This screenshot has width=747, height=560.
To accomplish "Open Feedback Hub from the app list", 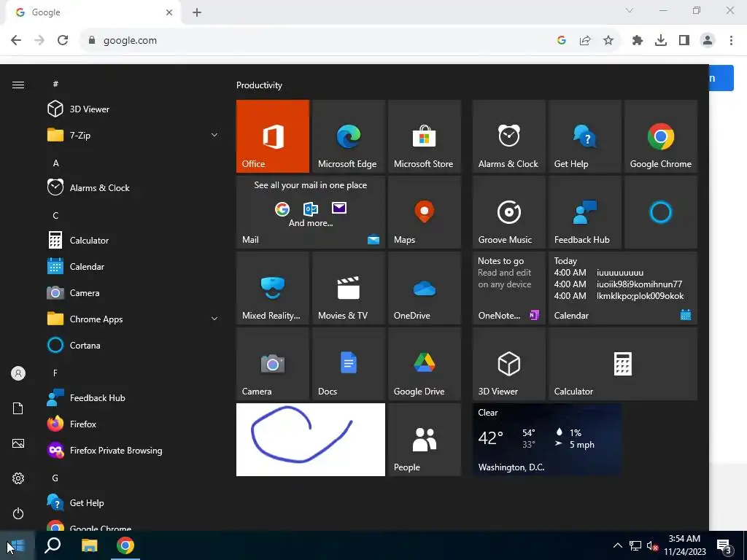I will [x=133, y=397].
